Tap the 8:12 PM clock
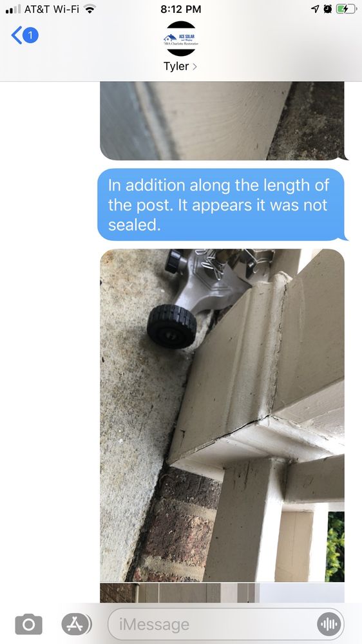Screen dimensions: 362x644 [181, 8]
